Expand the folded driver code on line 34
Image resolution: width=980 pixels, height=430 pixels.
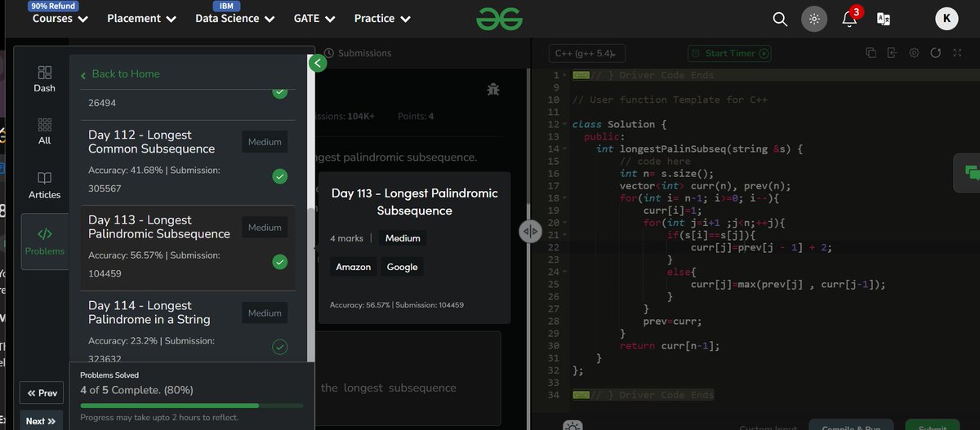581,395
